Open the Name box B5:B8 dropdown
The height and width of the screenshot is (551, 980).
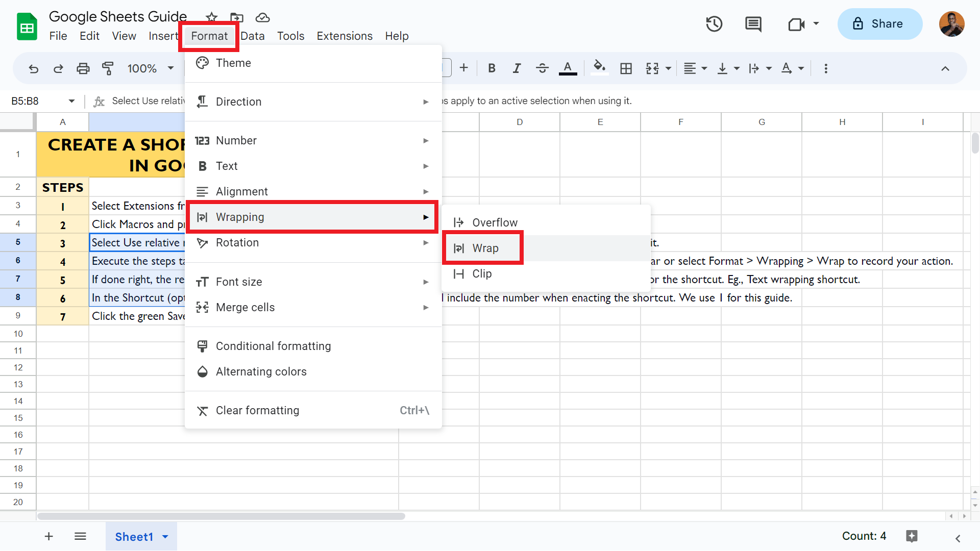click(x=71, y=101)
